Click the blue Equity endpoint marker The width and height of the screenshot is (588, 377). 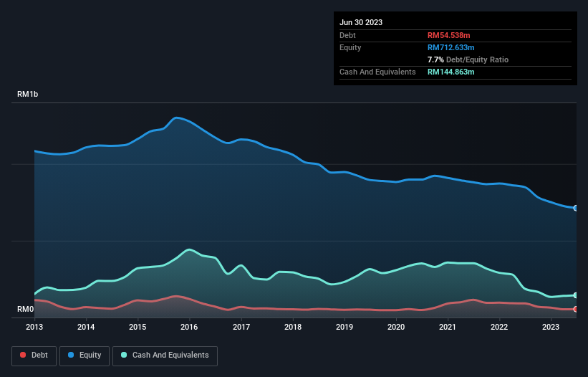click(x=575, y=208)
